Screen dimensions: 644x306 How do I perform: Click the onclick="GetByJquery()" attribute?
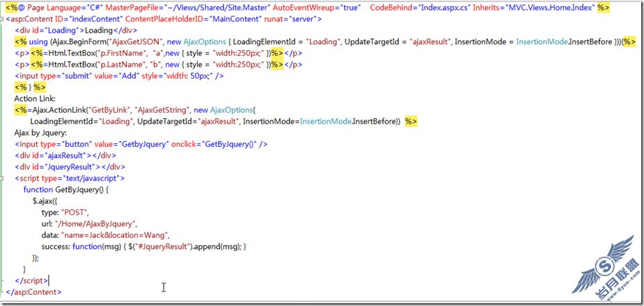(214, 145)
